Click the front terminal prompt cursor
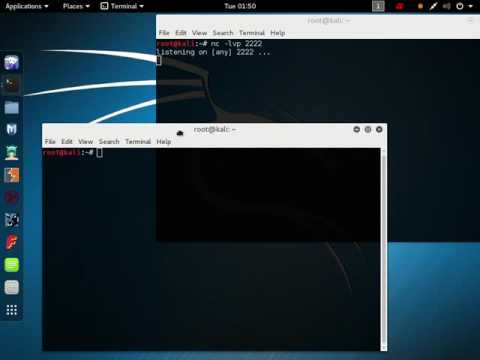Viewport: 480px width, 360px height. pos(99,153)
